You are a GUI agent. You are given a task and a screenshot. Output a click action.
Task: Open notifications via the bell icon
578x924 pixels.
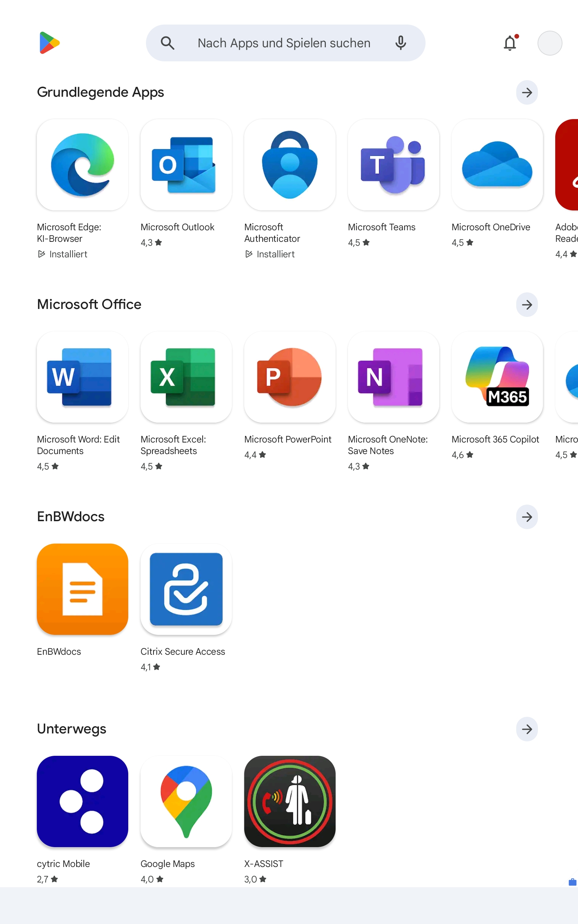click(x=510, y=43)
